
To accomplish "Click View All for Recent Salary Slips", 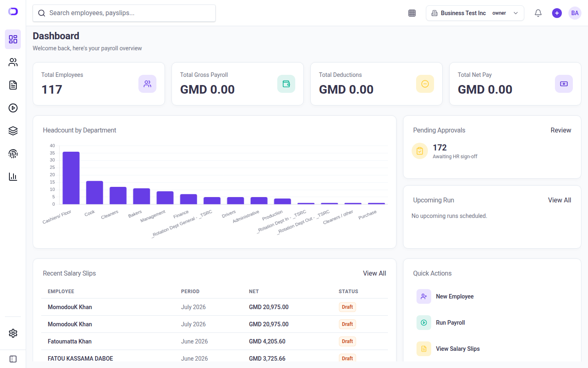I will coord(374,273).
